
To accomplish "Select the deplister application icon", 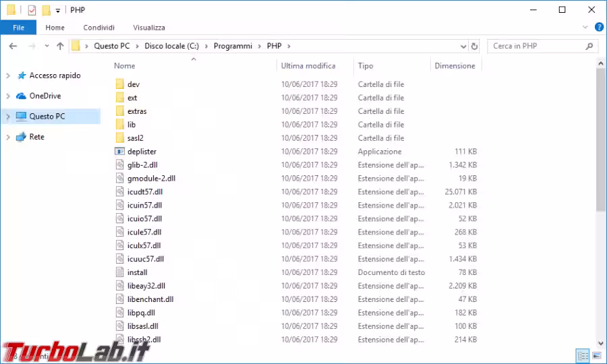I will click(x=120, y=151).
